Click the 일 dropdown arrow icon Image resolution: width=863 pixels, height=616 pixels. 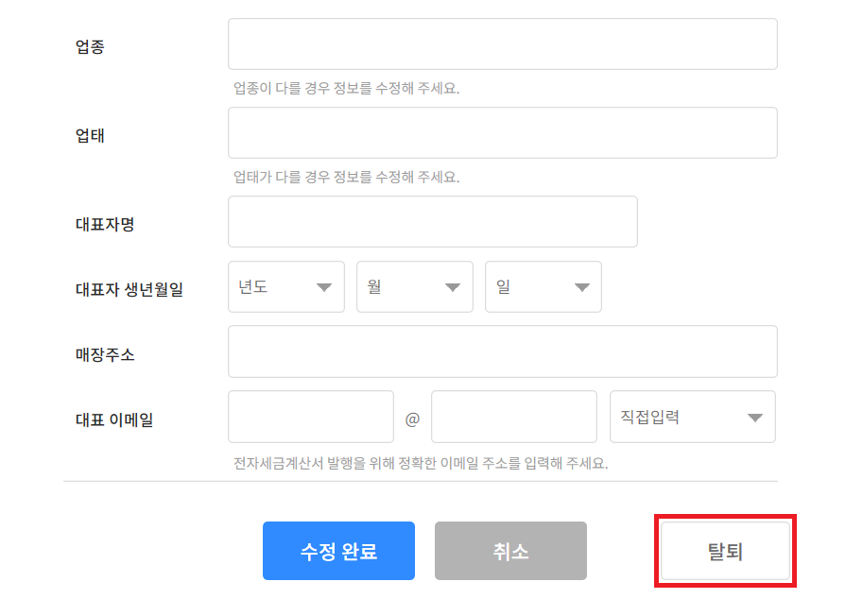coord(581,287)
